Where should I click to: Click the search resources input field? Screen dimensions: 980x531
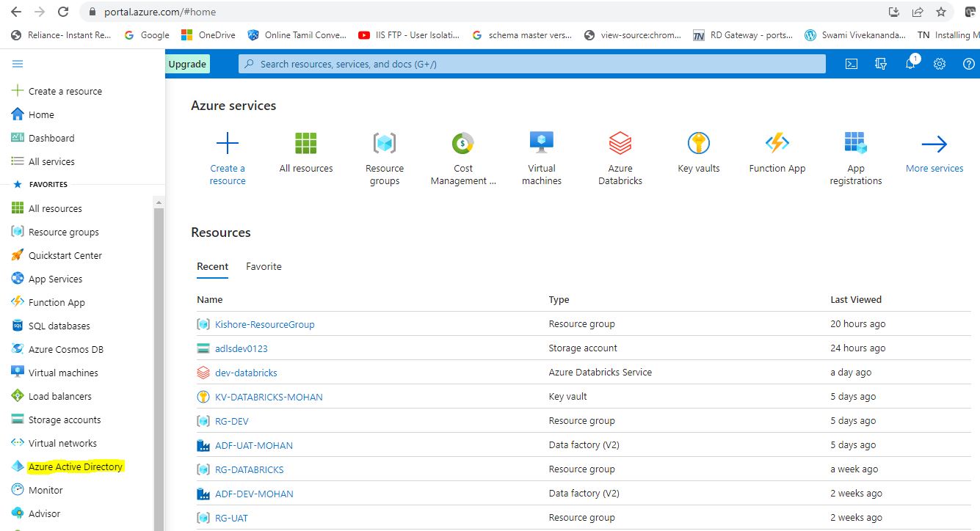[x=531, y=64]
